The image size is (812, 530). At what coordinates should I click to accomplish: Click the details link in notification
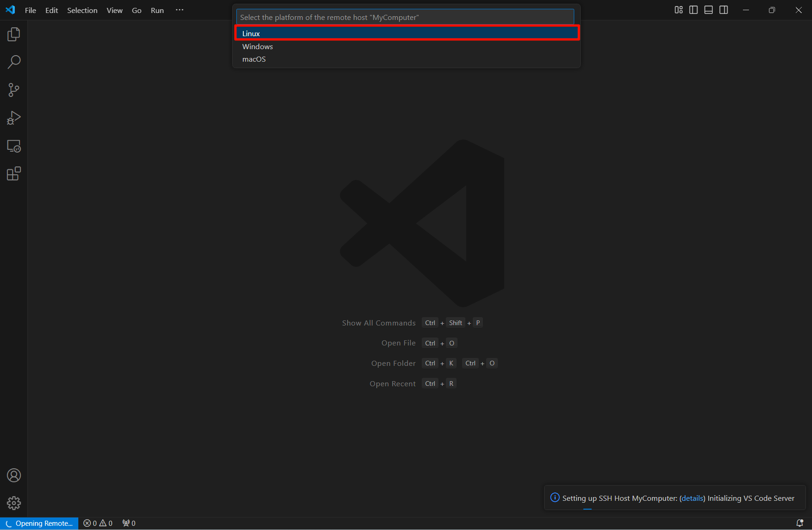click(x=692, y=498)
